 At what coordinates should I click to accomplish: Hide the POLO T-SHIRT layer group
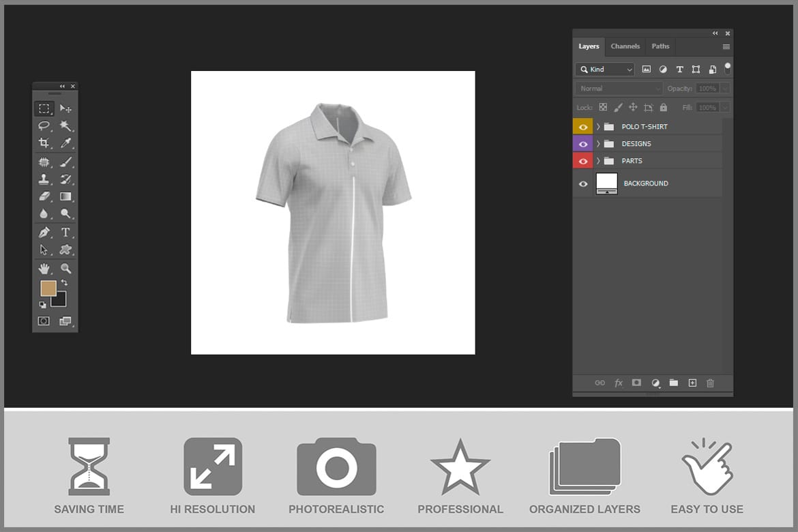[583, 127]
